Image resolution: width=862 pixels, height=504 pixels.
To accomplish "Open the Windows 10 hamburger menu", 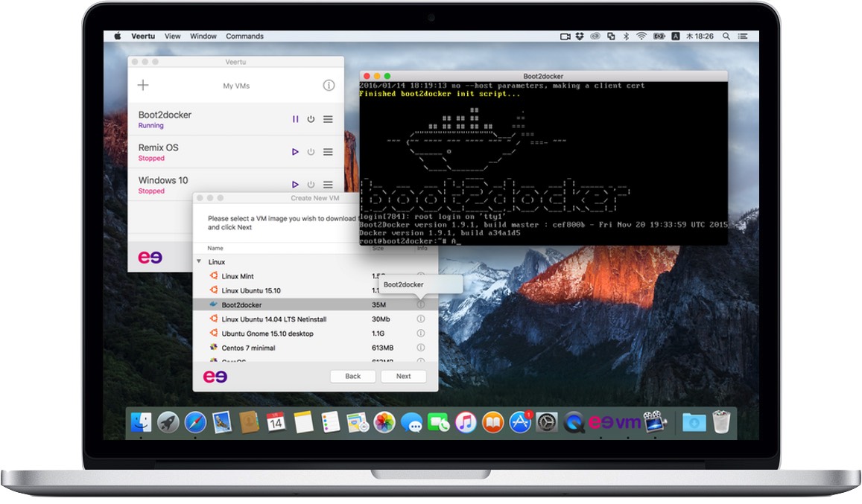I will pyautogui.click(x=328, y=185).
